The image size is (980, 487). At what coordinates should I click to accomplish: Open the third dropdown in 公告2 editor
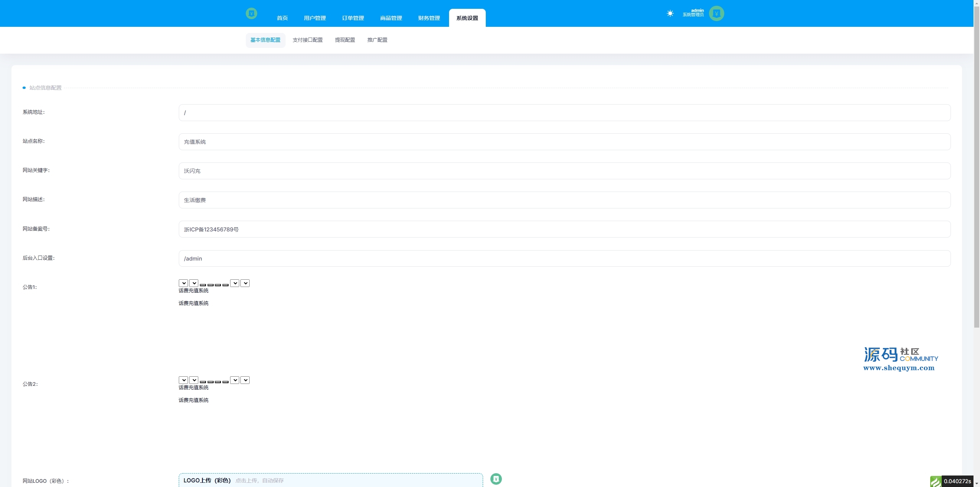tap(235, 380)
